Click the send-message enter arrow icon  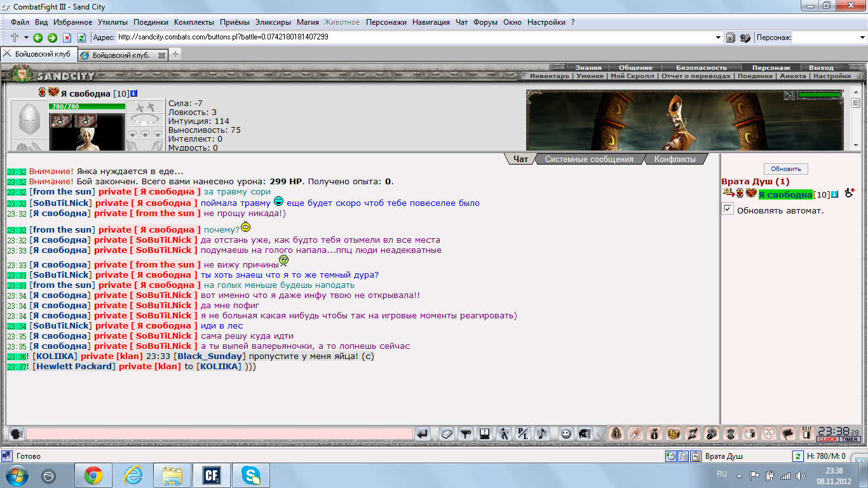coord(423,434)
